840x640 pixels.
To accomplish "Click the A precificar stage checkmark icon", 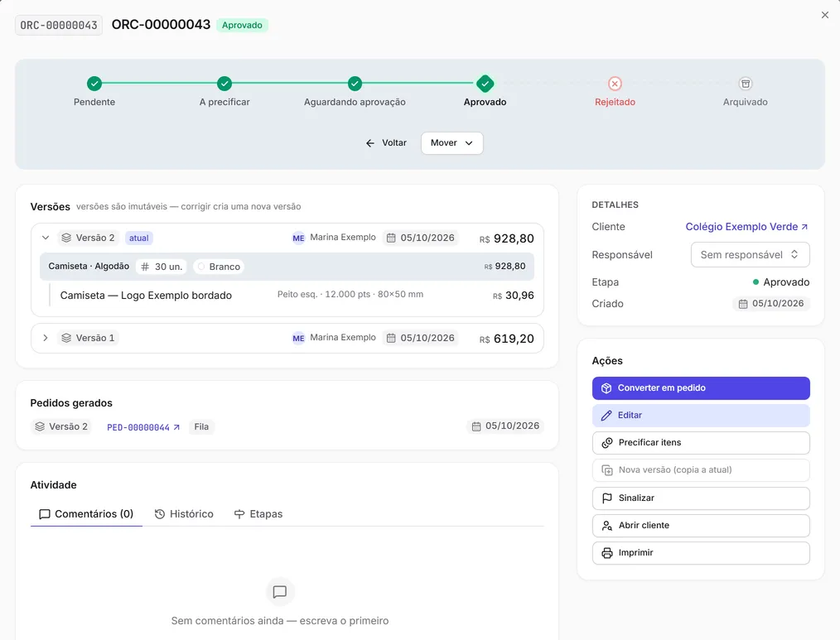I will tap(224, 84).
